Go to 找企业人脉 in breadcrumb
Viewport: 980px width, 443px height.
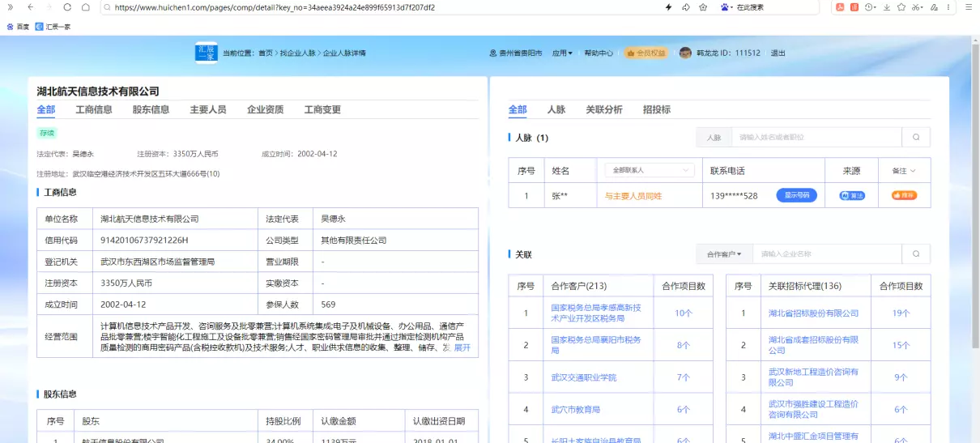[297, 53]
